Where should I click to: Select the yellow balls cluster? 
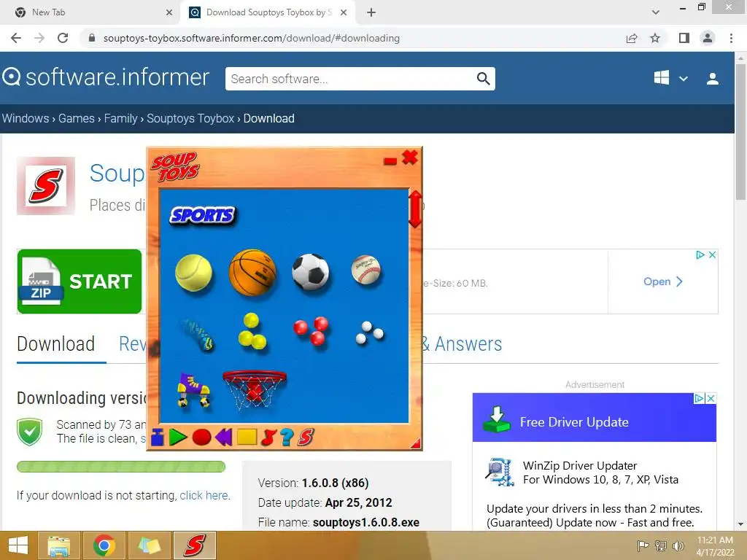(x=252, y=332)
